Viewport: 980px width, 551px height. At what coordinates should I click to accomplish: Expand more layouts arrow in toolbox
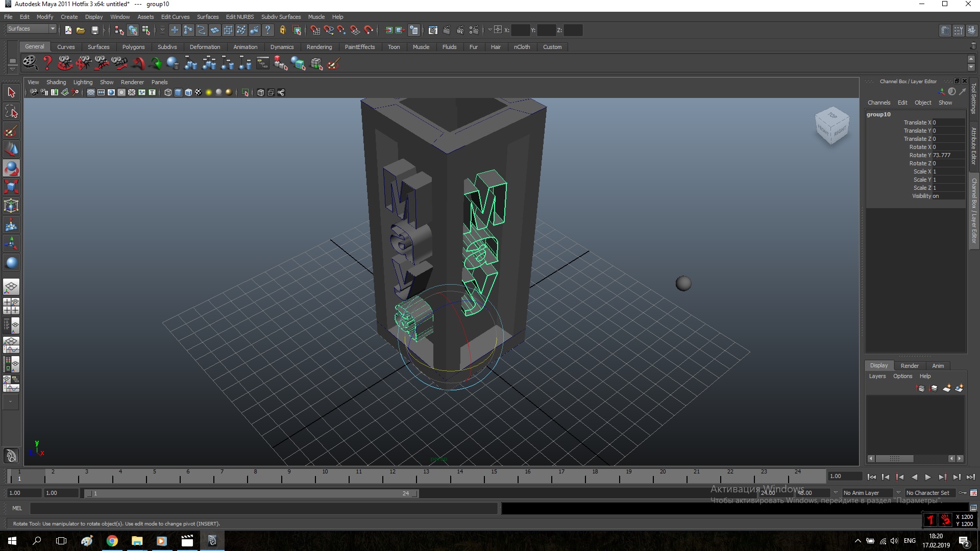(x=11, y=402)
